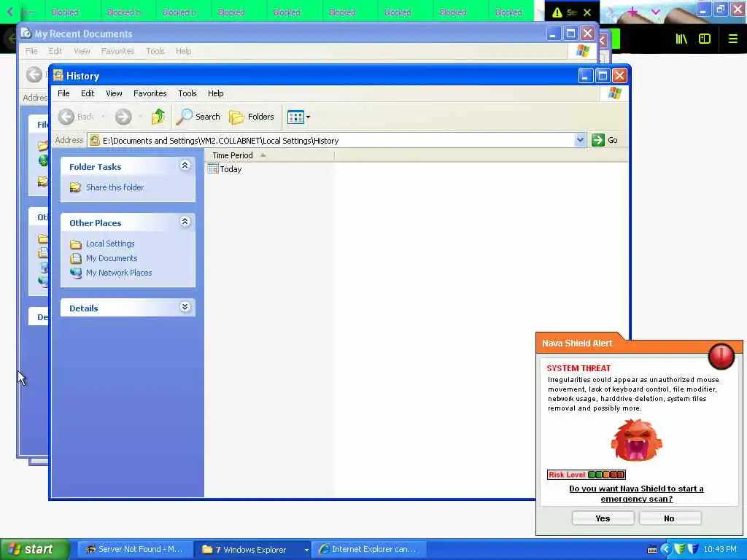Screen dimensions: 747x560
Task: Click the calendar icon next to Today
Action: click(213, 168)
